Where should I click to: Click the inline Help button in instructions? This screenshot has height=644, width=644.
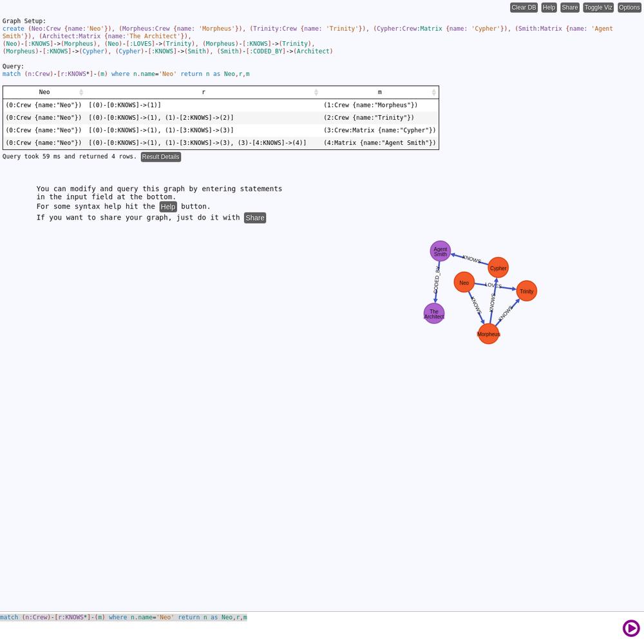(x=168, y=207)
